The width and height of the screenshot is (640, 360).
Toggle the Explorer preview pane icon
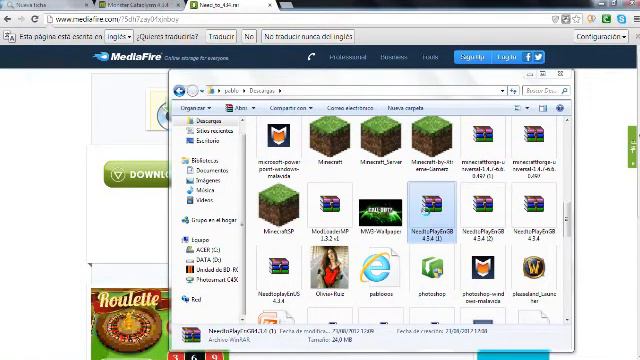pyautogui.click(x=542, y=108)
